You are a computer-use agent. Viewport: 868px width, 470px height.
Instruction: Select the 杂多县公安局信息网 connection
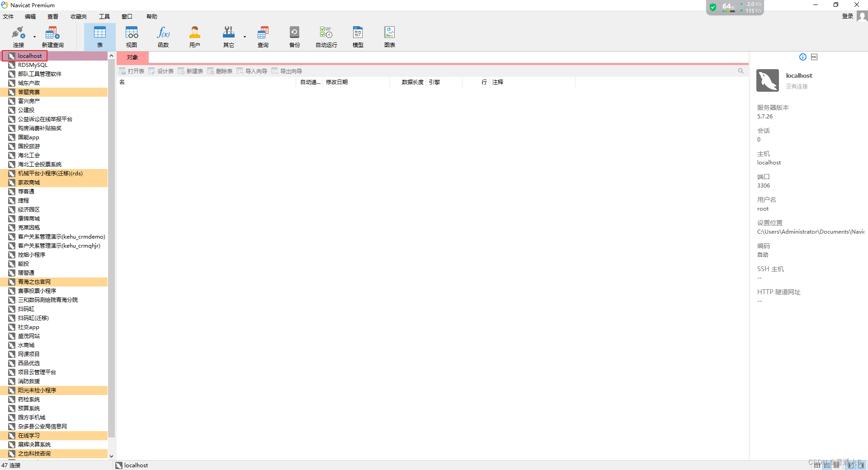[54, 427]
